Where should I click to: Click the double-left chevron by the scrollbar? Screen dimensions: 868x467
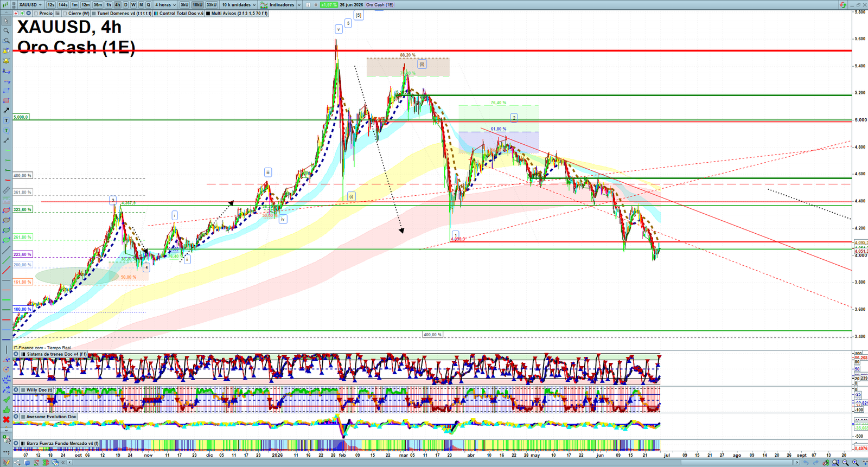click(63, 463)
